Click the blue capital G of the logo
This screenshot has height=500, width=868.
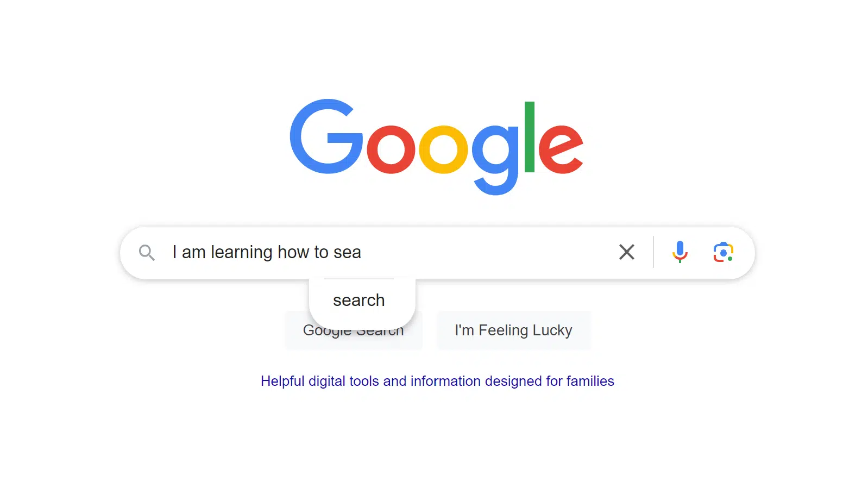pos(326,136)
